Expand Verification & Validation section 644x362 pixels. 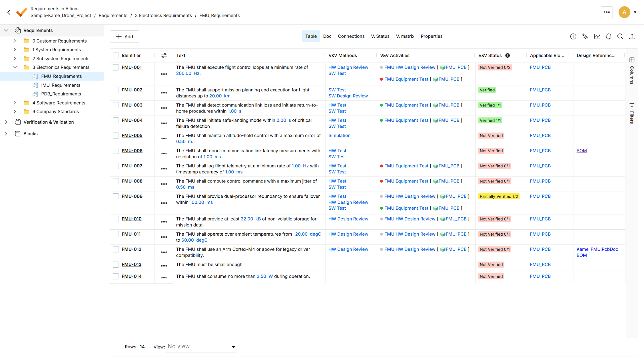pyautogui.click(x=6, y=122)
